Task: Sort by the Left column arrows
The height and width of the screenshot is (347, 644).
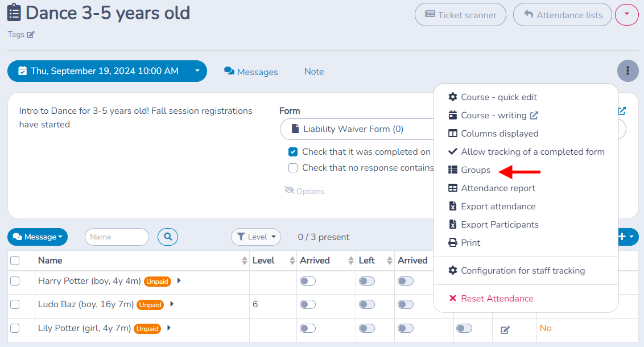Action: pyautogui.click(x=389, y=261)
